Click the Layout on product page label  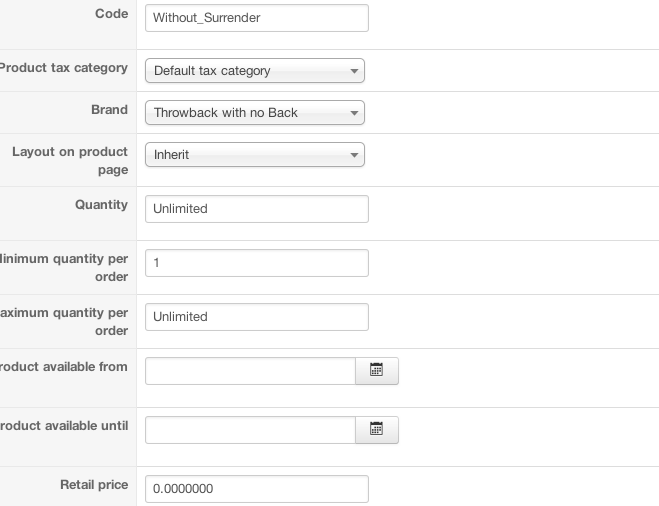(70, 161)
